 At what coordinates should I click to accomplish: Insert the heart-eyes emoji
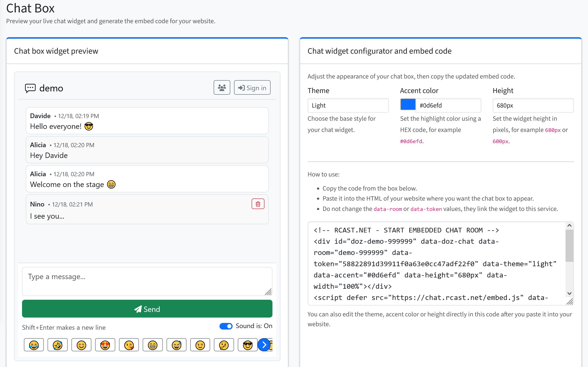click(105, 345)
